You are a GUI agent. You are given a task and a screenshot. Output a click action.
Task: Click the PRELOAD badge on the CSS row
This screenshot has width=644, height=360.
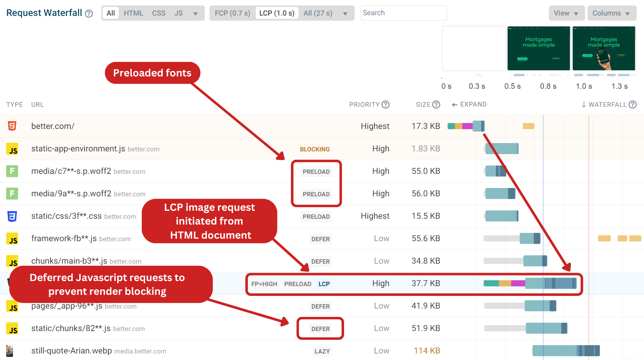click(x=316, y=217)
